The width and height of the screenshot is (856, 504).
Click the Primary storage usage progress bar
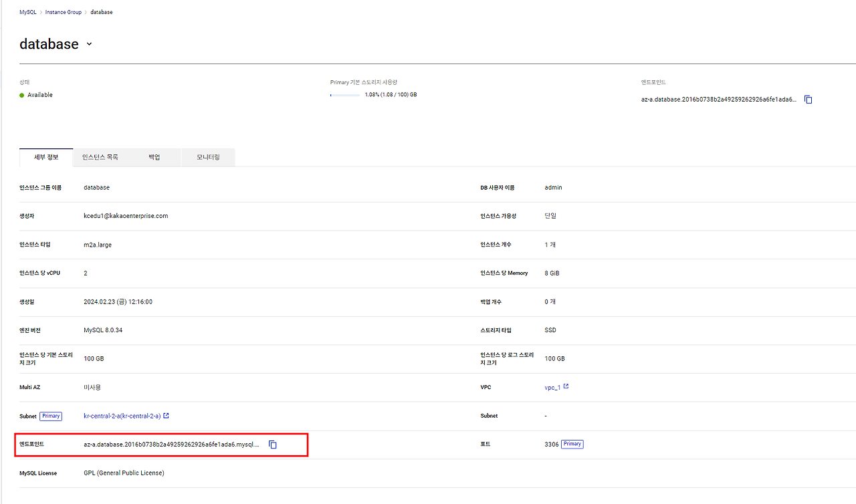click(x=345, y=95)
